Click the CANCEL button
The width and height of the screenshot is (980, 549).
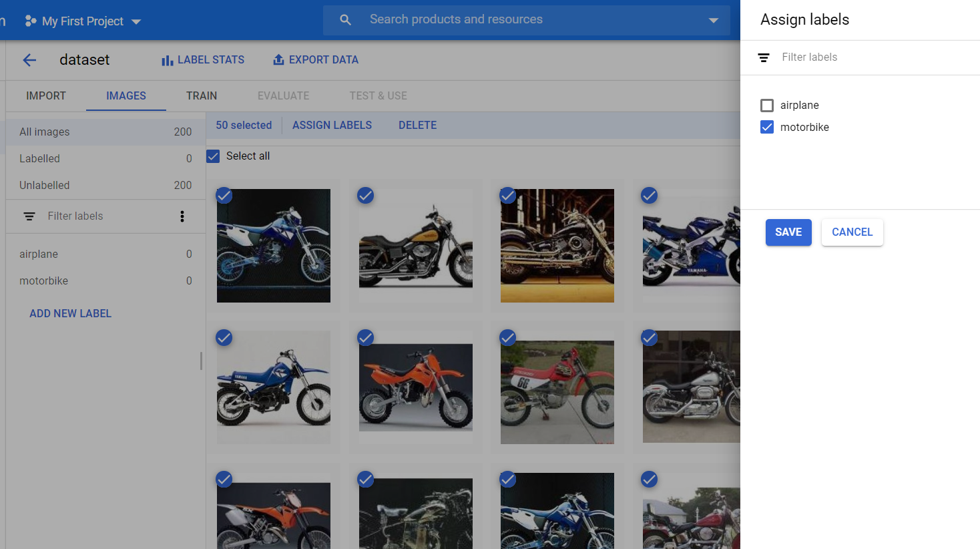click(852, 232)
